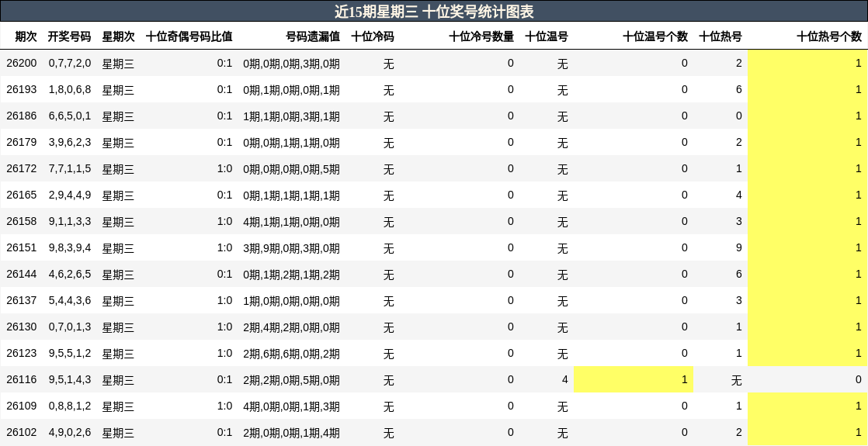Click 十位热号 value 9 in row 26151
Viewport: 868px width, 446px height.
coord(738,248)
